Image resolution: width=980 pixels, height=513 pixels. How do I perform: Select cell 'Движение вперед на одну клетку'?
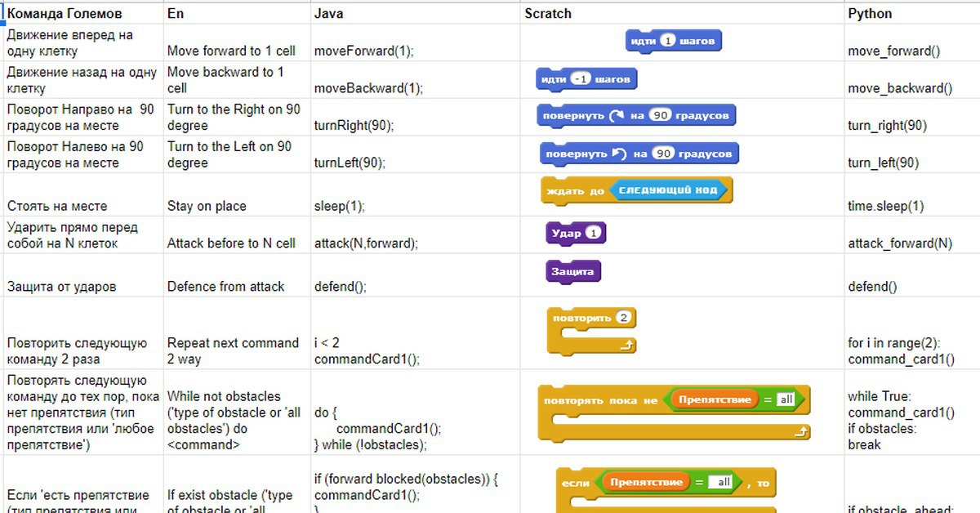tap(82, 42)
